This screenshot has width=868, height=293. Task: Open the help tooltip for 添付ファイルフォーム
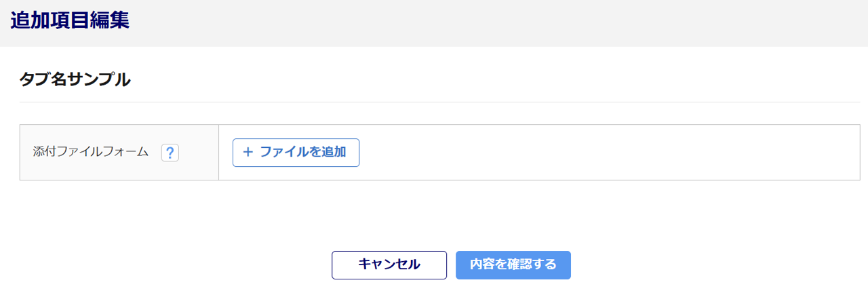click(170, 153)
